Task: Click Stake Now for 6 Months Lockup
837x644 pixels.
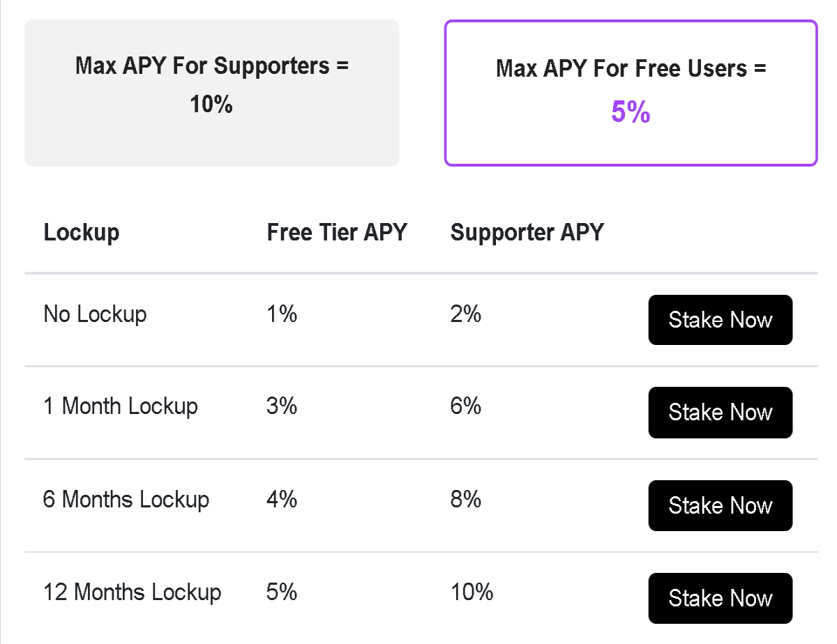Action: [721, 505]
